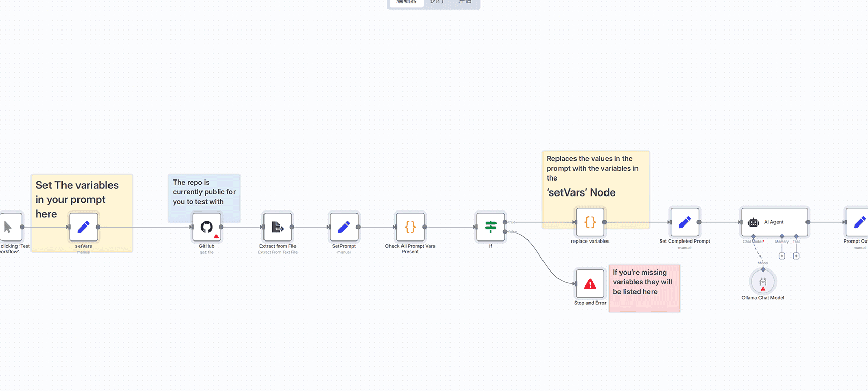The width and height of the screenshot is (868, 391).
Task: Select the Ollama Chat Model node
Action: pos(763,282)
